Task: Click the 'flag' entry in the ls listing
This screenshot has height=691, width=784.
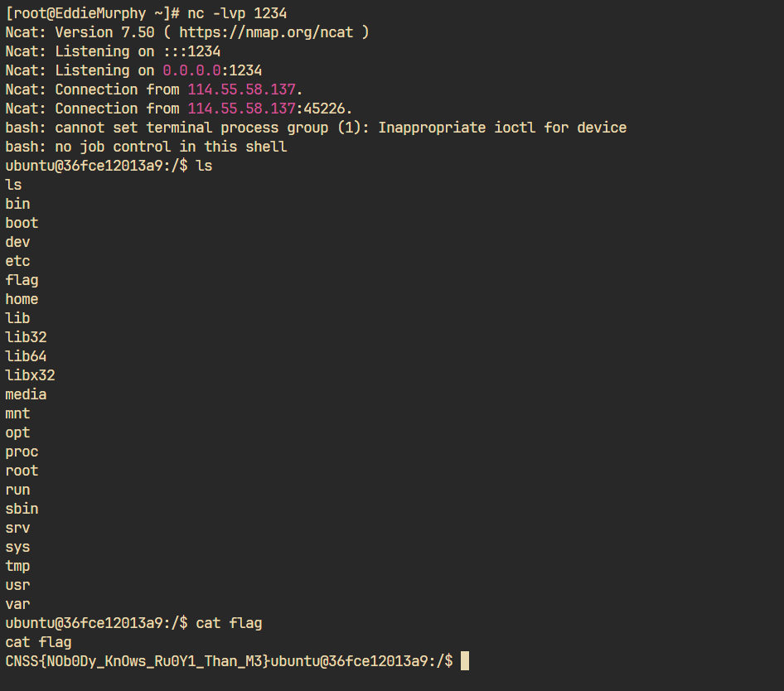Action: pos(22,280)
